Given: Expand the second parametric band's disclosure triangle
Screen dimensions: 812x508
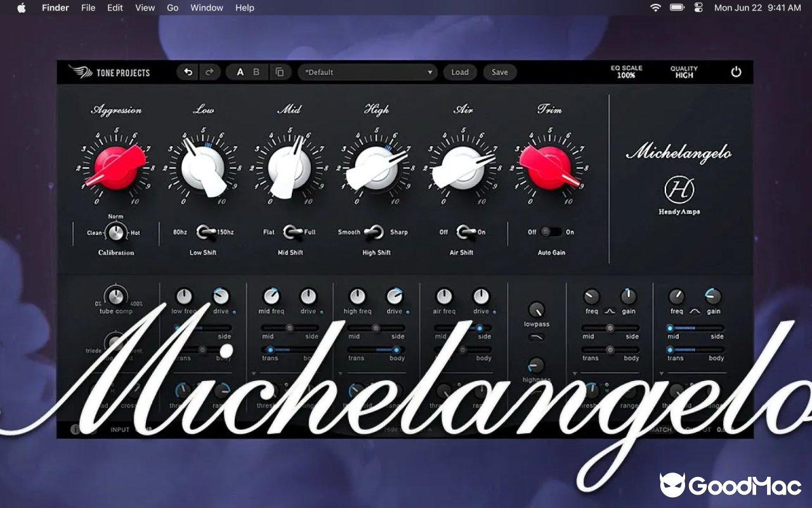Looking at the screenshot, I should click(662, 373).
